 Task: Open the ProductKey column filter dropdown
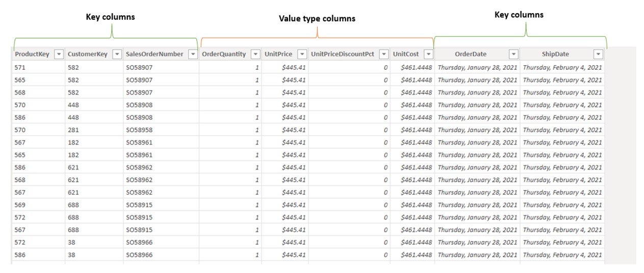[59, 54]
